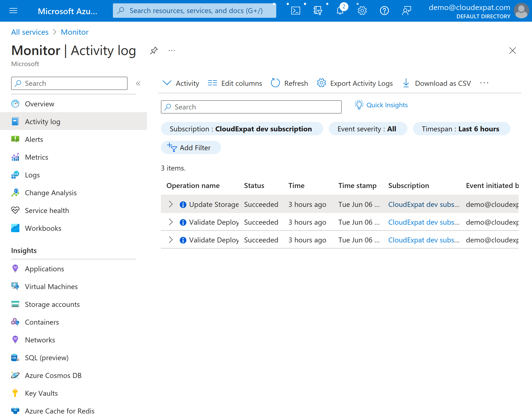Change the Timespan Last 6 hours filter
Screen dimensions: 532x416
click(462, 129)
